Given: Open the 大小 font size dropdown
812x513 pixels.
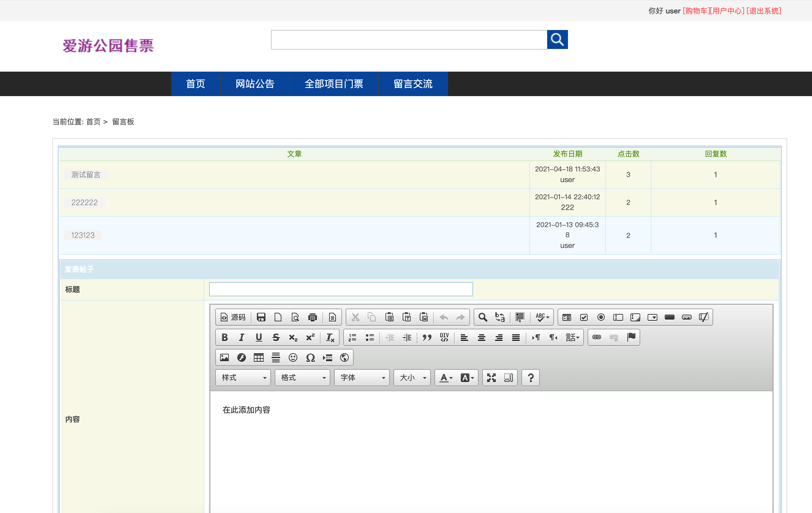Looking at the screenshot, I should pyautogui.click(x=412, y=377).
